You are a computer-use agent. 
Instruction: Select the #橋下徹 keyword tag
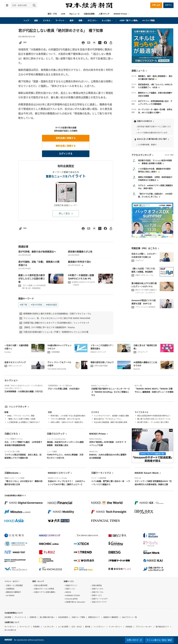tap(23, 305)
